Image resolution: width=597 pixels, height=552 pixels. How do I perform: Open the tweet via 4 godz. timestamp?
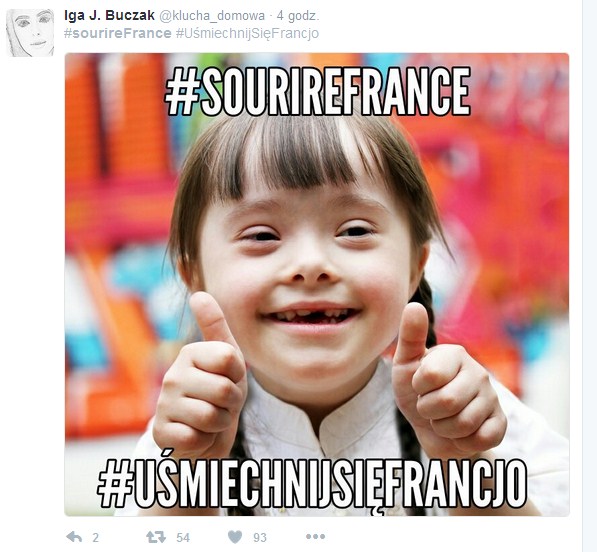pos(298,16)
